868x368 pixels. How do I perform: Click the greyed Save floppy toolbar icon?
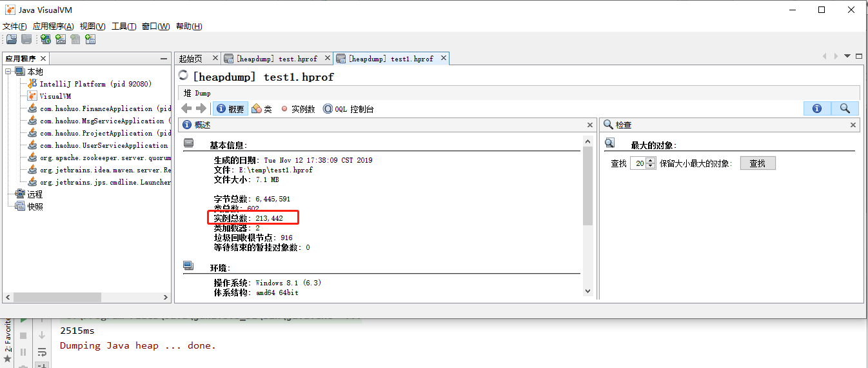pyautogui.click(x=26, y=39)
